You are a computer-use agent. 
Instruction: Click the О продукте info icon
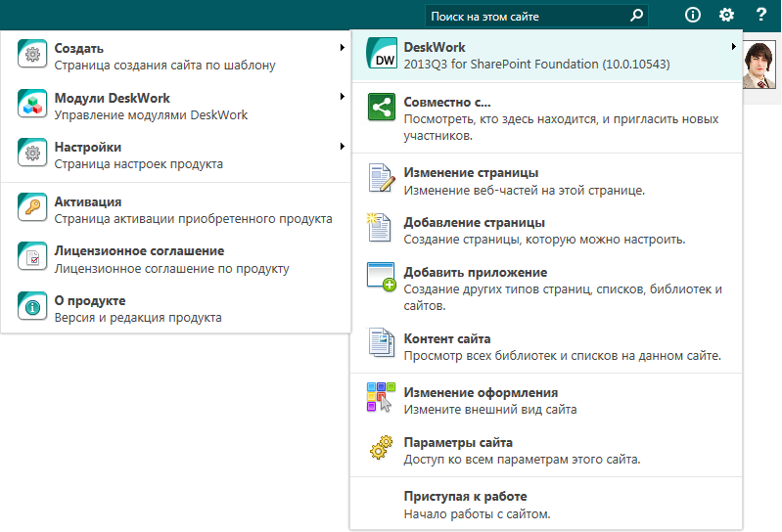(32, 306)
